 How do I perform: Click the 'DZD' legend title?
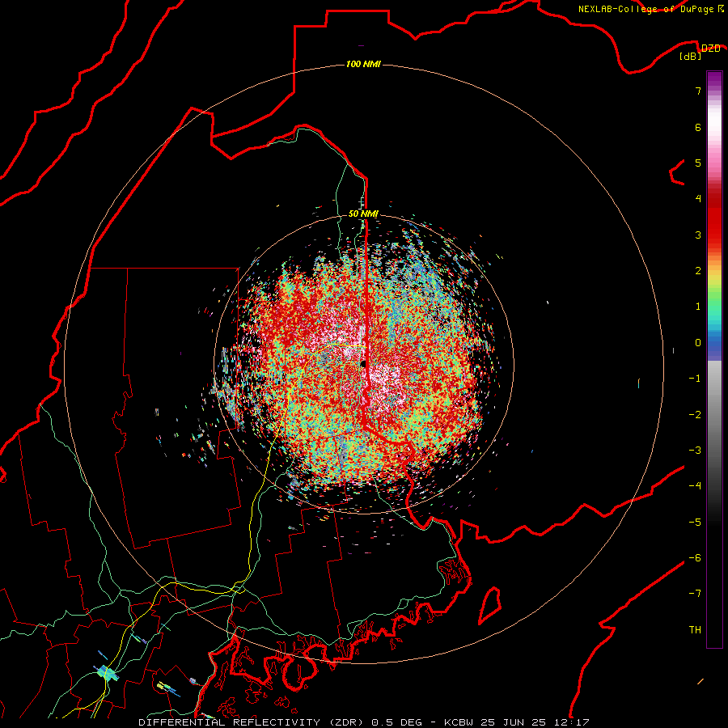coord(710,48)
